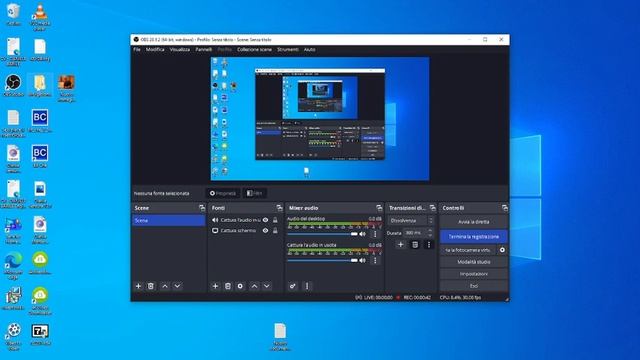
Task: Open the Profilo menu
Action: coord(224,49)
